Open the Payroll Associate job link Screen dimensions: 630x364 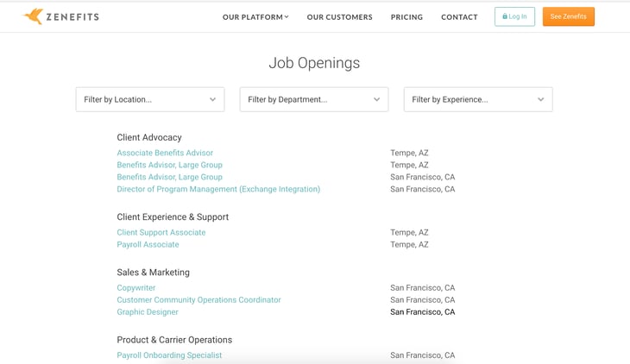(x=148, y=244)
